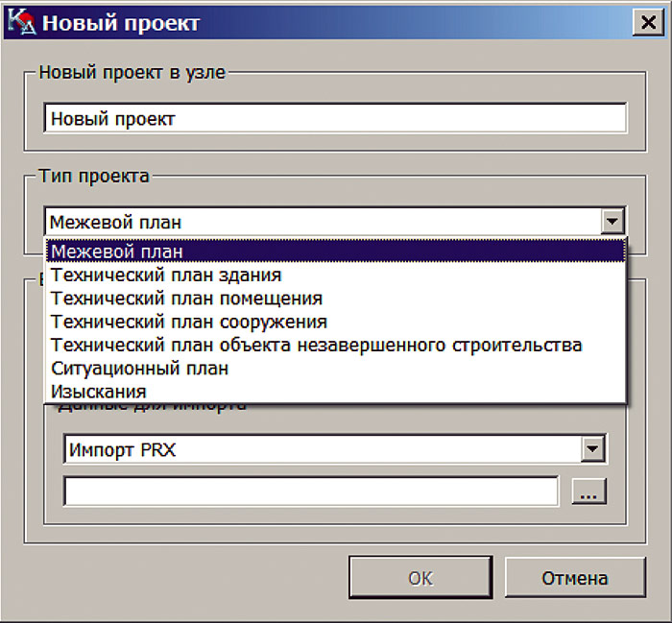Close the Новый проект dialog window

tap(648, 22)
